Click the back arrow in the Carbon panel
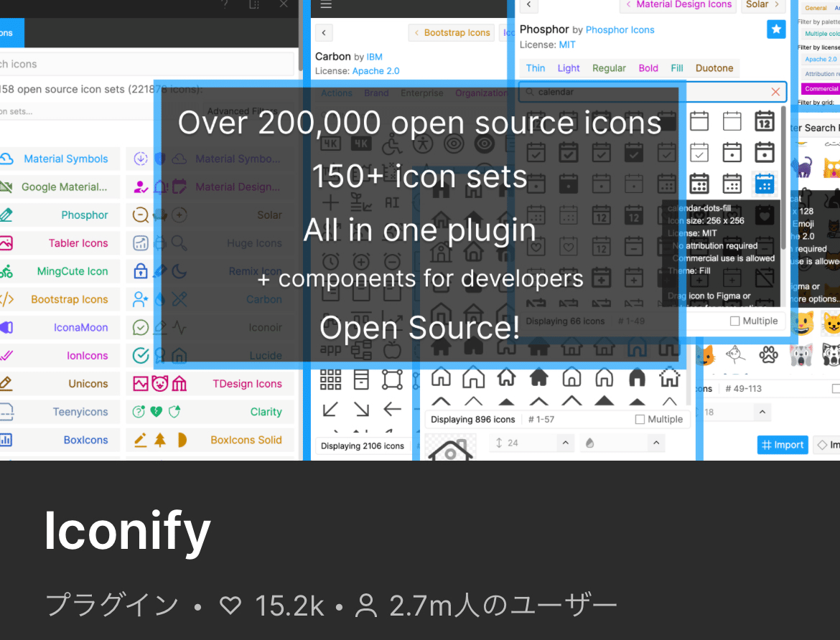 pyautogui.click(x=324, y=33)
